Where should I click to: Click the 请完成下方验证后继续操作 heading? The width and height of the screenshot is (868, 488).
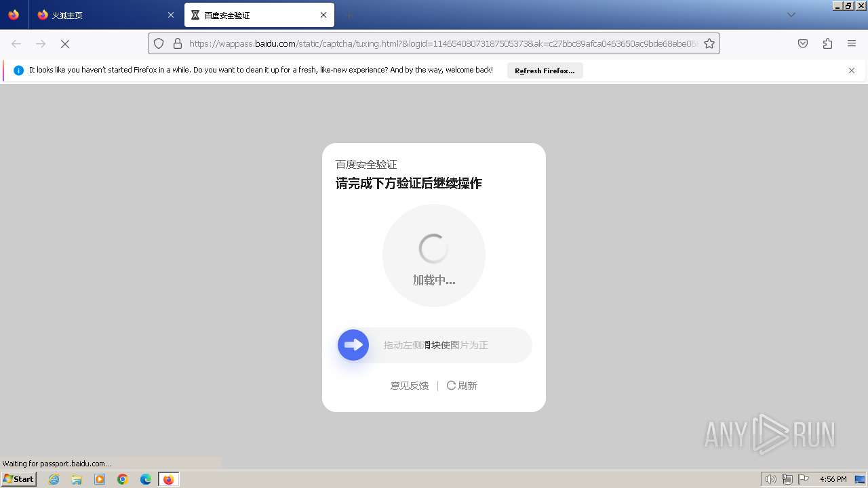click(409, 184)
